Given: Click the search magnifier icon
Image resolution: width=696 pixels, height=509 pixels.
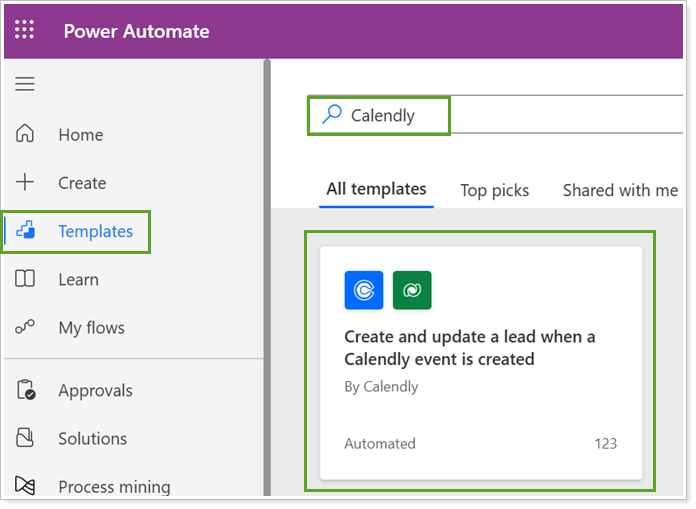Looking at the screenshot, I should point(331,115).
